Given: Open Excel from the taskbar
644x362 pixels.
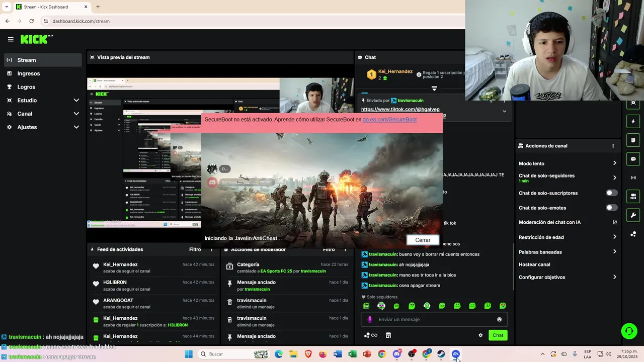Looking at the screenshot, I should coord(352,354).
